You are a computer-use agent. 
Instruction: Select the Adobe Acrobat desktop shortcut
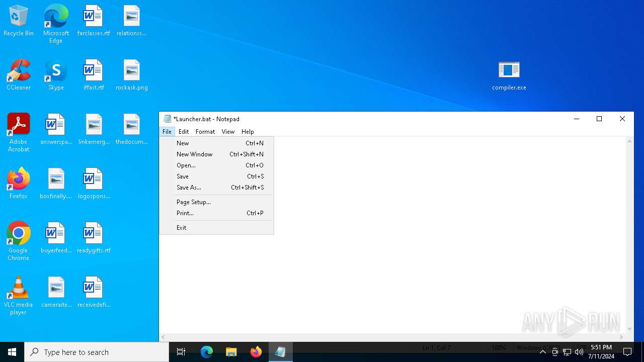pyautogui.click(x=19, y=133)
